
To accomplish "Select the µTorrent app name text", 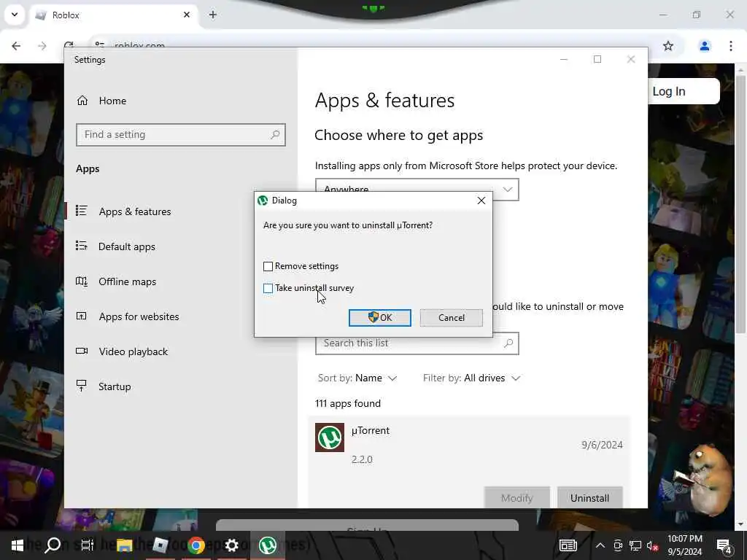I will coord(371,430).
